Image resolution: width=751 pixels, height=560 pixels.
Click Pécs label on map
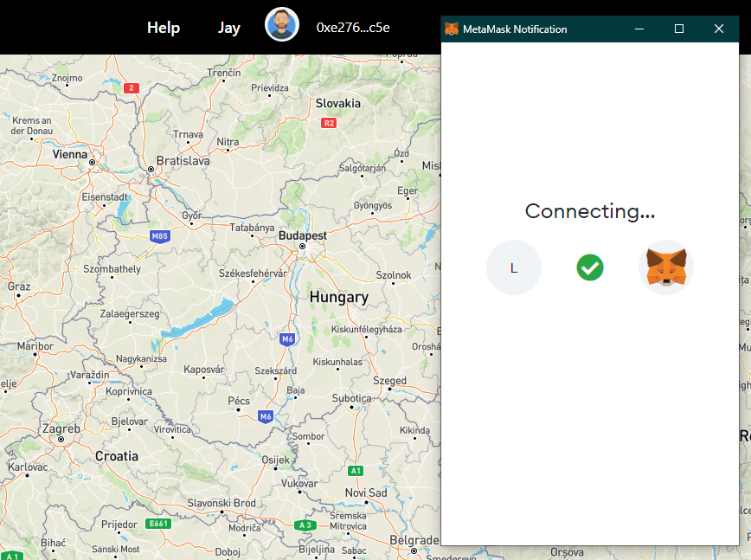tap(239, 401)
